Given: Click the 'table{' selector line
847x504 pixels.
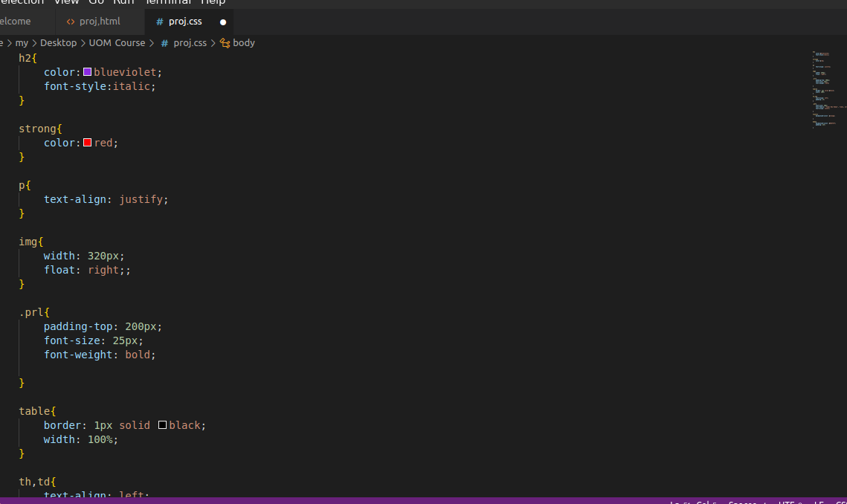Looking at the screenshot, I should (37, 411).
